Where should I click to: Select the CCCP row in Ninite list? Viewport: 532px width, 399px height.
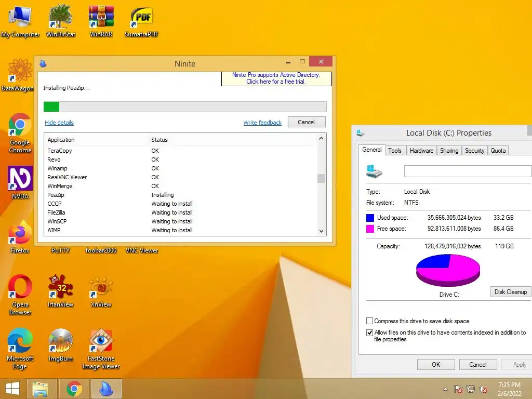point(180,204)
